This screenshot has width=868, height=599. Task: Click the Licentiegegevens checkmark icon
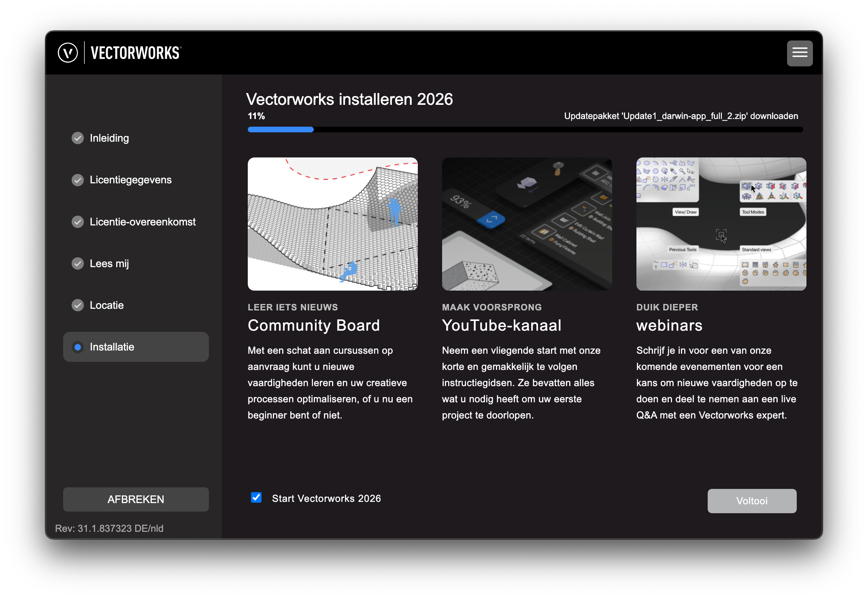pyautogui.click(x=78, y=180)
